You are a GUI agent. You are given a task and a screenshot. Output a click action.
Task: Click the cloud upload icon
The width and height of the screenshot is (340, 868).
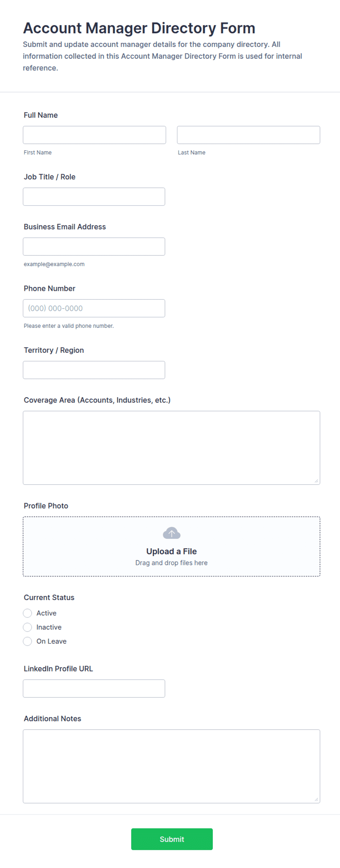coord(171,533)
